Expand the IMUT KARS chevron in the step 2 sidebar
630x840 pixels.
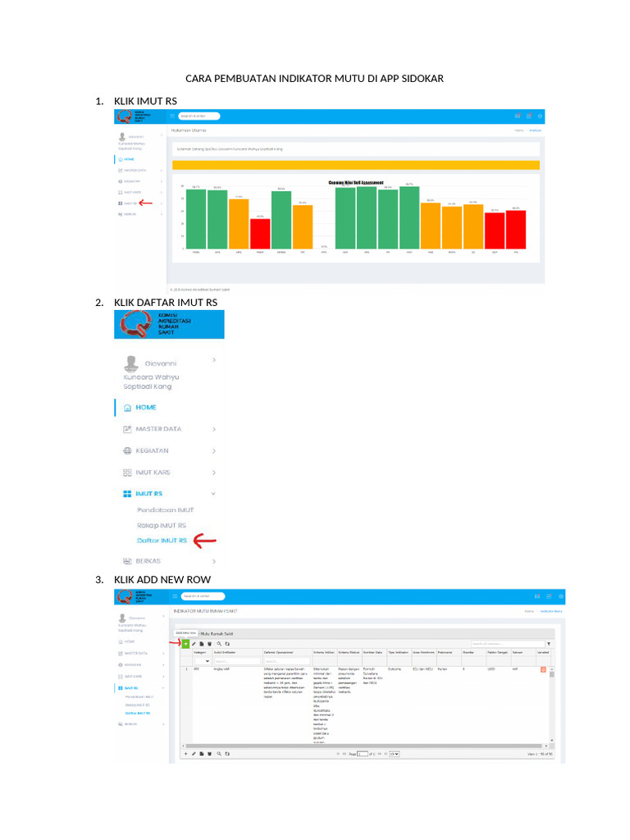(x=214, y=472)
